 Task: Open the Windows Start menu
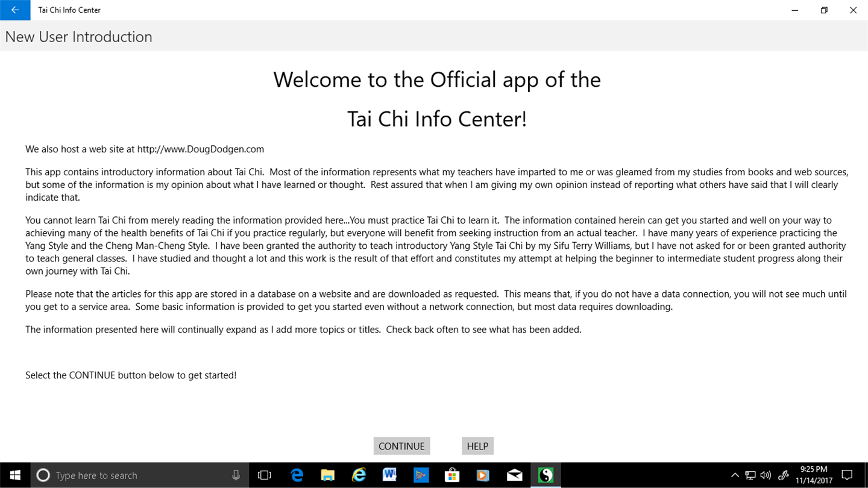[x=14, y=475]
